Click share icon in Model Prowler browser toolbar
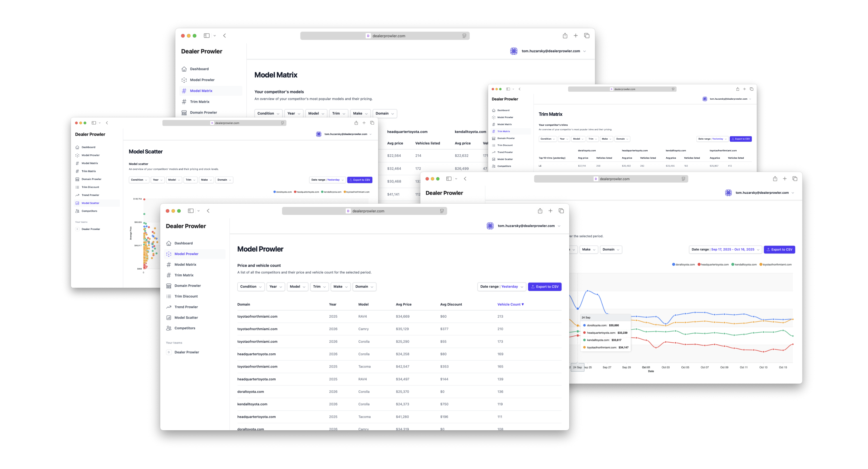 [x=540, y=211]
